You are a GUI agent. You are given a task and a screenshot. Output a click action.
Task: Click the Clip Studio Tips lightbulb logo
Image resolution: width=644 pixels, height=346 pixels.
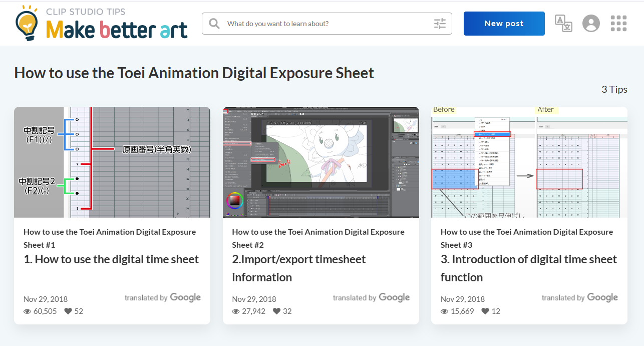28,23
